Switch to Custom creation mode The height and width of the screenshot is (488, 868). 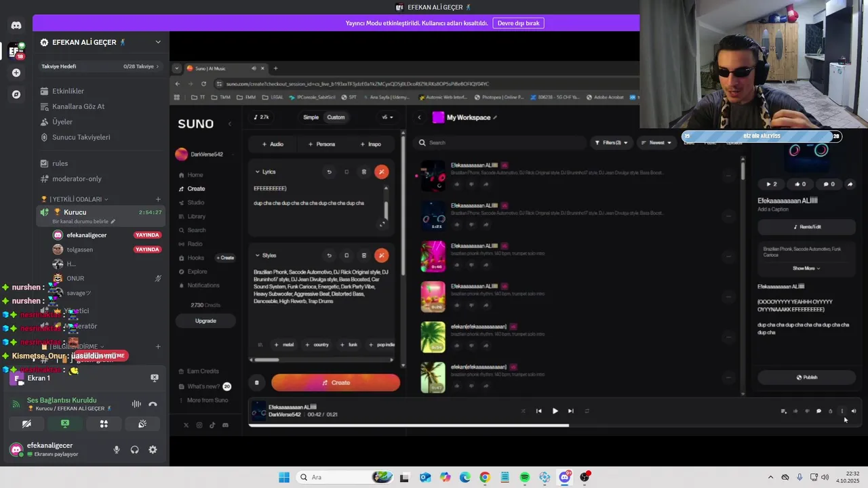click(336, 117)
